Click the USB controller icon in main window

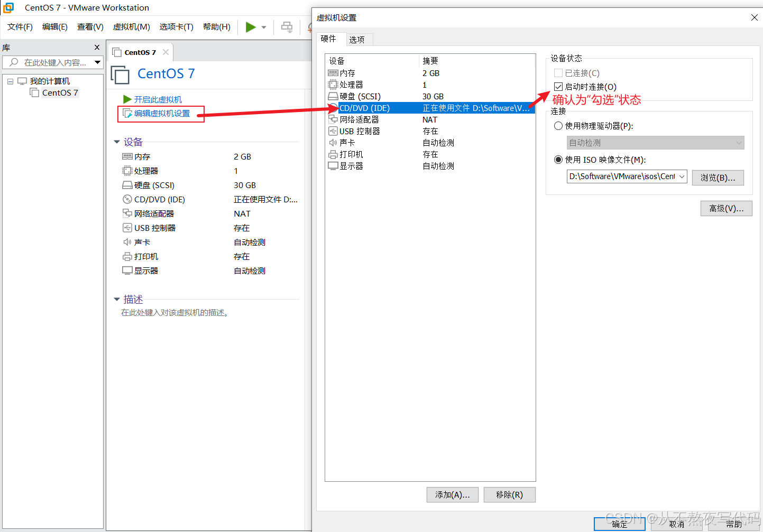pyautogui.click(x=127, y=228)
